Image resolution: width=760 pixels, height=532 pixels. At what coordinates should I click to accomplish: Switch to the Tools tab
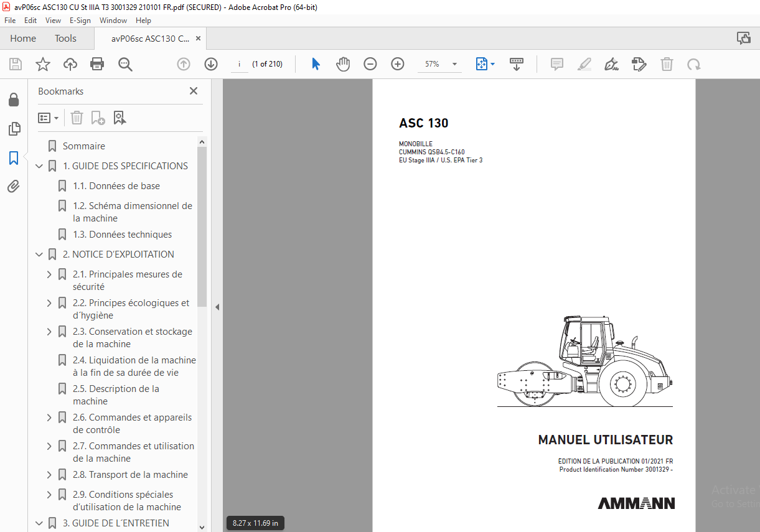pyautogui.click(x=65, y=39)
